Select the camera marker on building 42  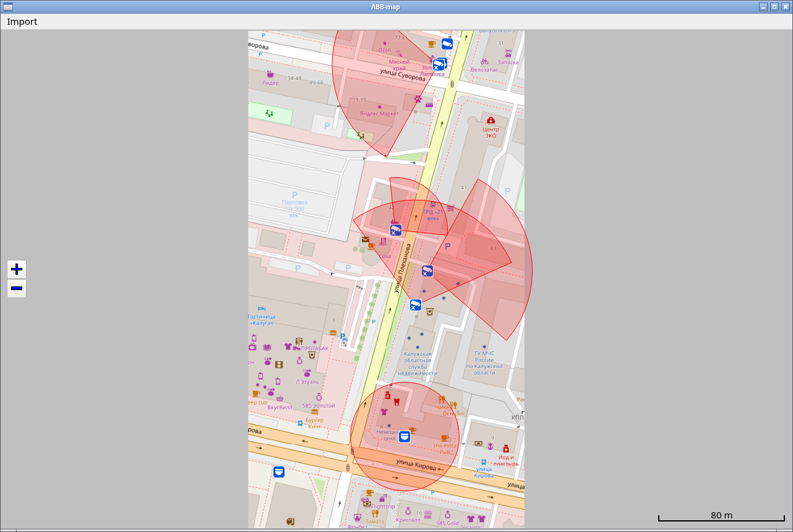pyautogui.click(x=396, y=230)
